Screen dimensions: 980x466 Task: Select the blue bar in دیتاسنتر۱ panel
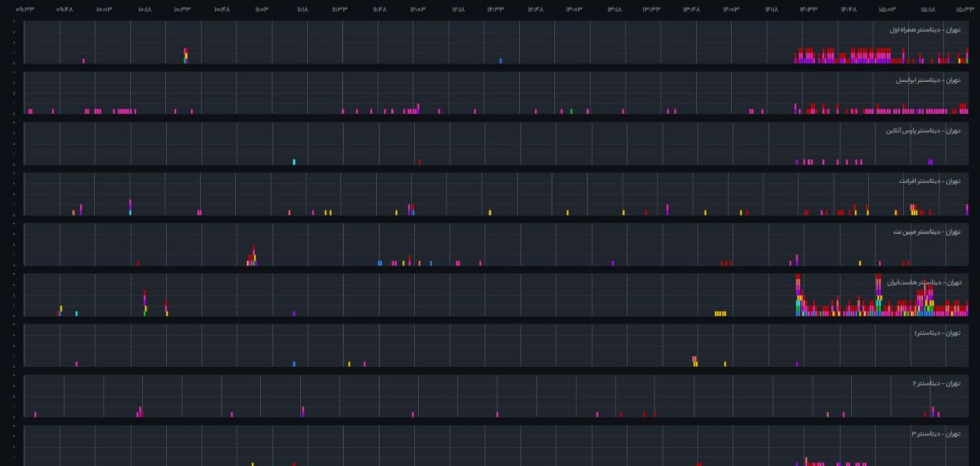(294, 364)
